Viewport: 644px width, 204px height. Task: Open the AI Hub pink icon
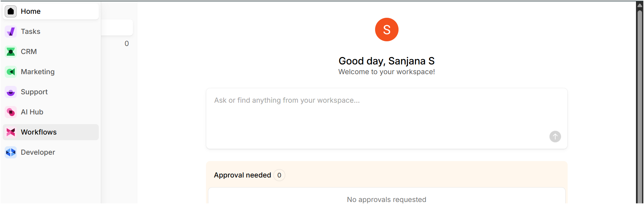[x=11, y=112]
